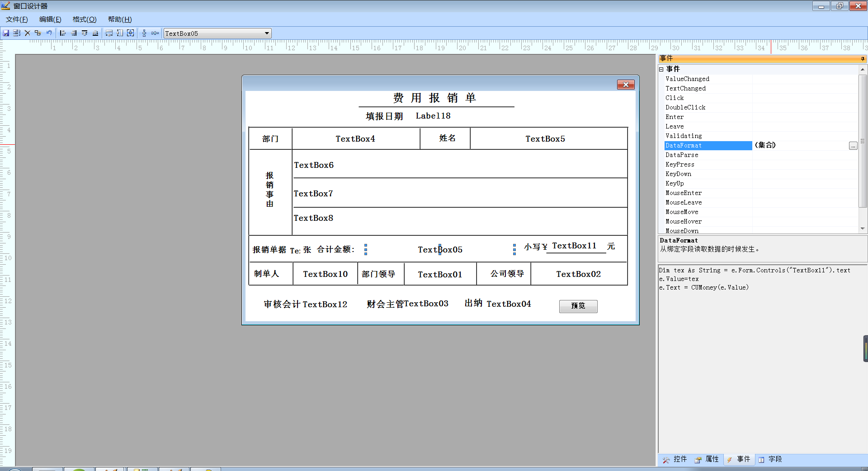The width and height of the screenshot is (868, 471).
Task: Click the down arrow of events list scrollbar
Action: [x=863, y=229]
